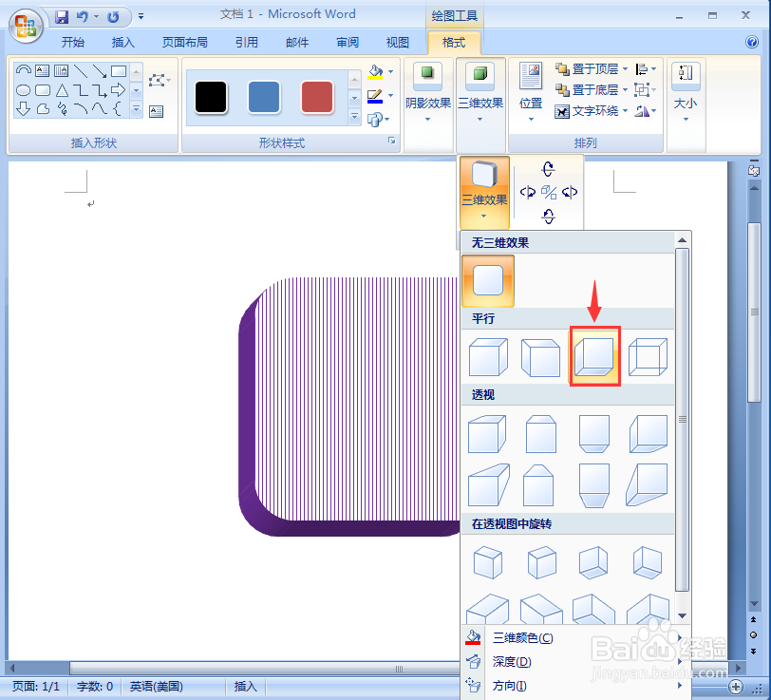Click 置于底层 button
The height and width of the screenshot is (700, 771).
coord(587,90)
